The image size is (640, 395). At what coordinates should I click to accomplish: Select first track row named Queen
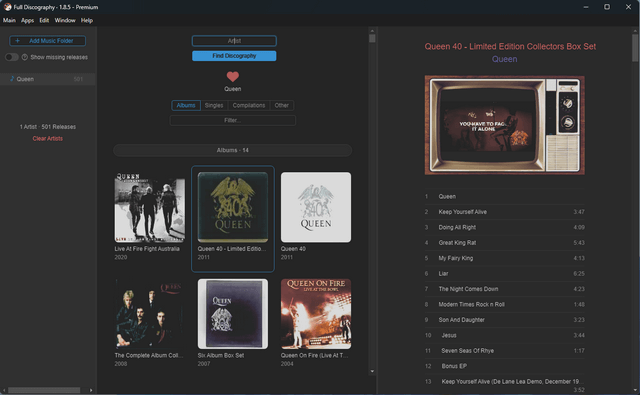coord(504,197)
